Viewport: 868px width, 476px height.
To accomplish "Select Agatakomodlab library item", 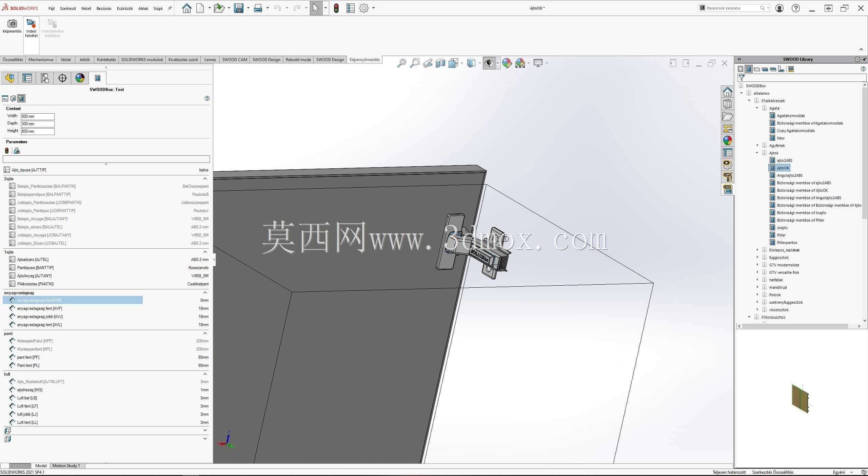I will (x=791, y=116).
